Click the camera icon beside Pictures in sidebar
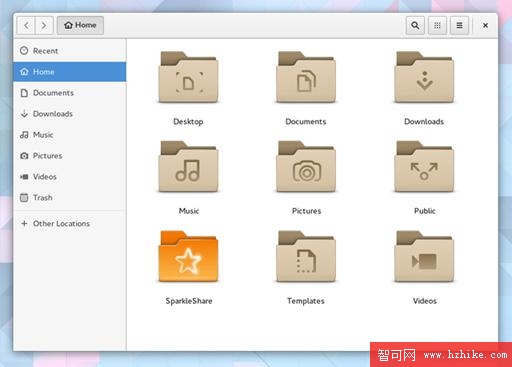 (x=24, y=156)
